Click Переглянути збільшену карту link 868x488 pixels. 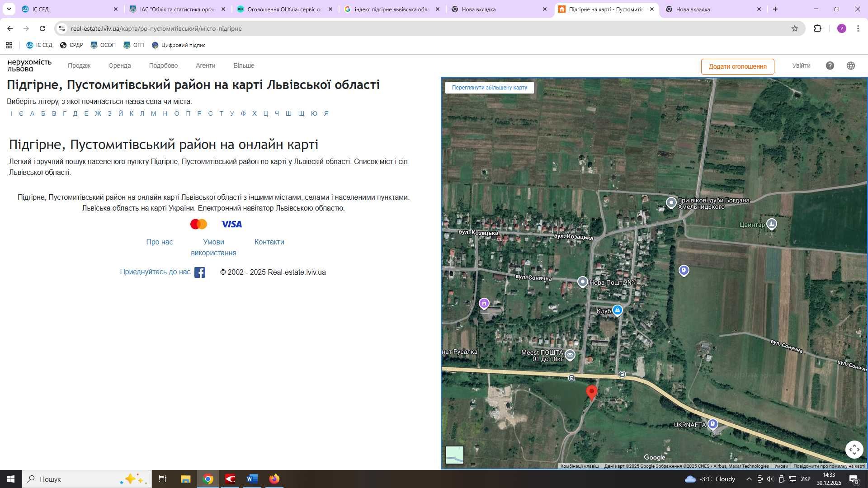(x=489, y=88)
